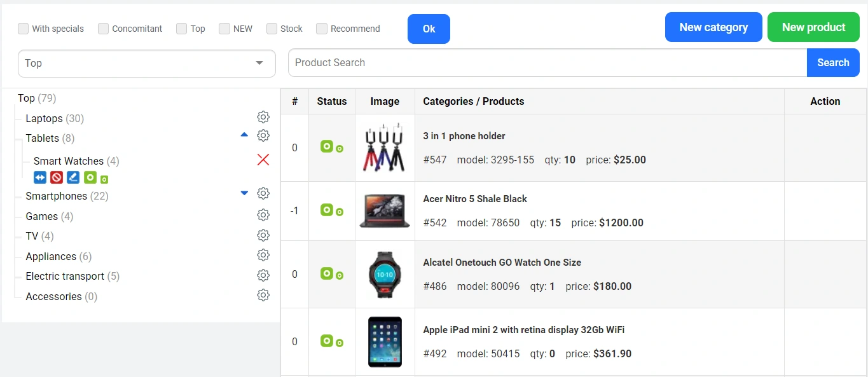Expand the Smartphones category with down arrow
868x377 pixels.
point(244,193)
